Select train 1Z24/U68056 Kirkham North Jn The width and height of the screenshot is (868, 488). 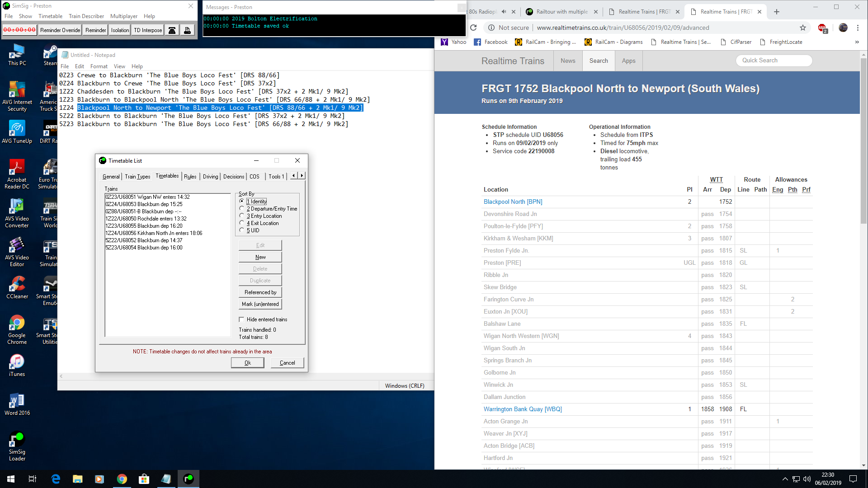[x=154, y=233]
